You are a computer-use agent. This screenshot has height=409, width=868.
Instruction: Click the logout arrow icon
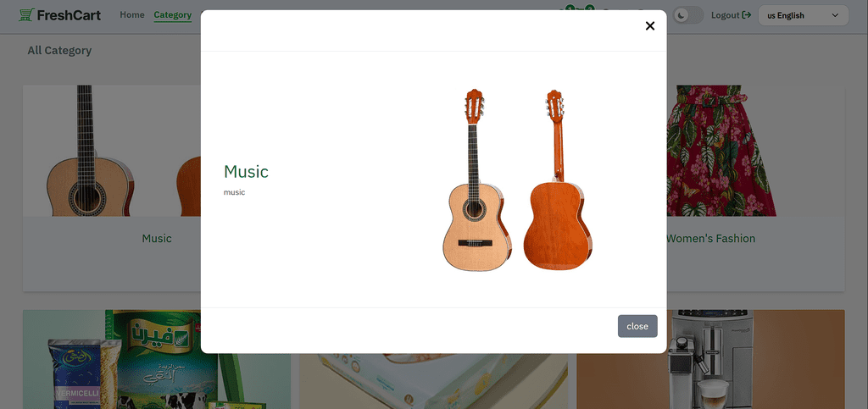pos(747,15)
